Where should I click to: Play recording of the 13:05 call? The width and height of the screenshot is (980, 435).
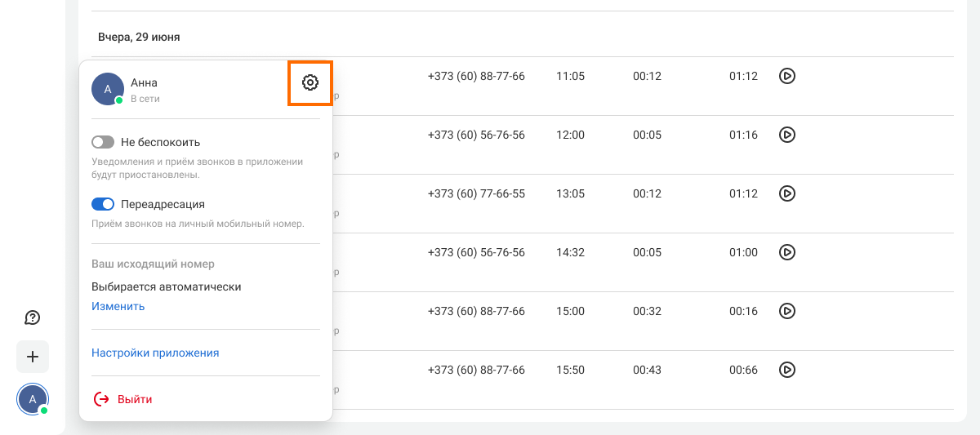786,193
